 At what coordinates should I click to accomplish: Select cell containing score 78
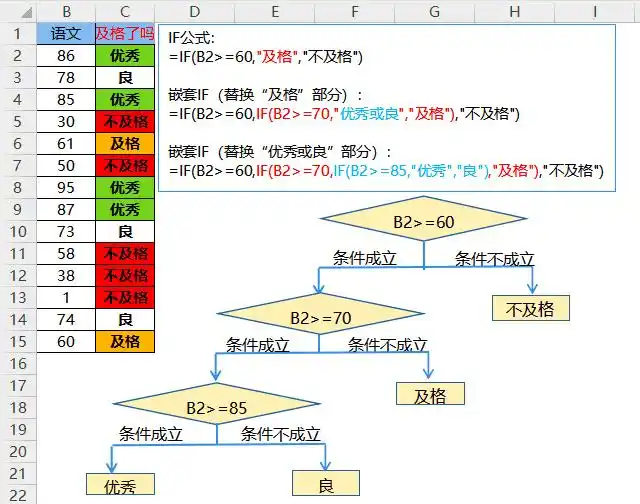[x=66, y=78]
